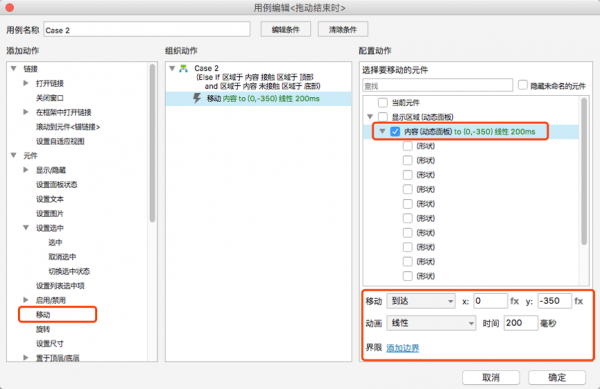This screenshot has width=600, height=389.
Task: Select the 取消选中 action
Action: pyautogui.click(x=62, y=257)
